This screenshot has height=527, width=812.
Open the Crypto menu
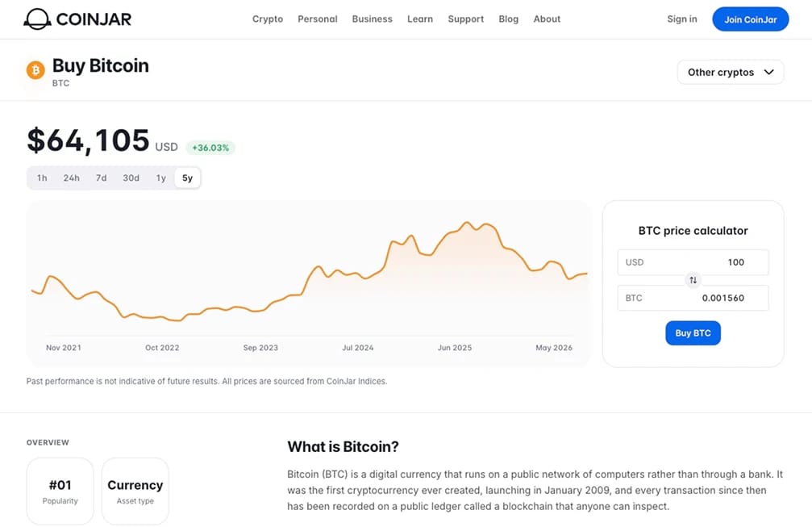tap(268, 19)
